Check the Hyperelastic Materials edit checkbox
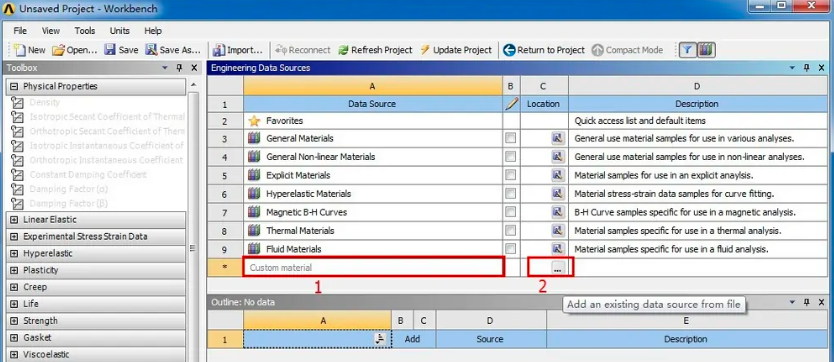834x362 pixels. pos(511,193)
